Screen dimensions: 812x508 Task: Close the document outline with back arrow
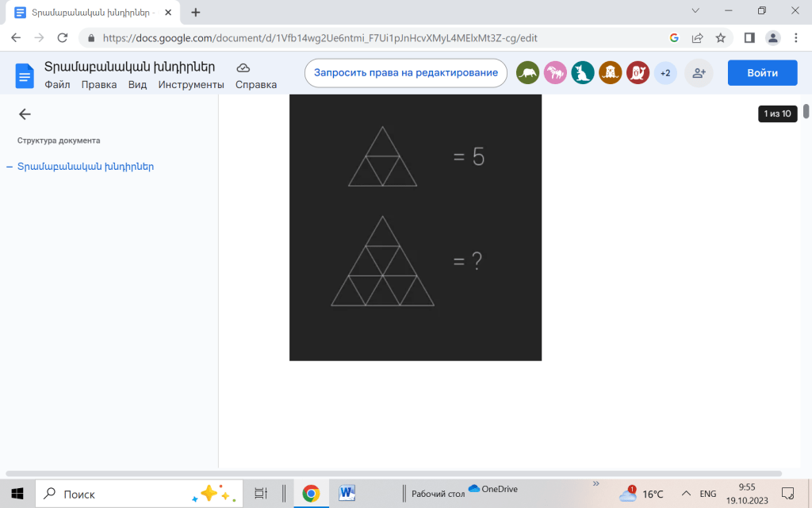click(25, 114)
